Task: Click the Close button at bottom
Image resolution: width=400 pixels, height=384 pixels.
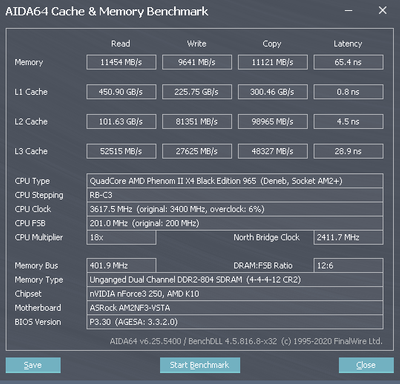Action: (x=366, y=365)
